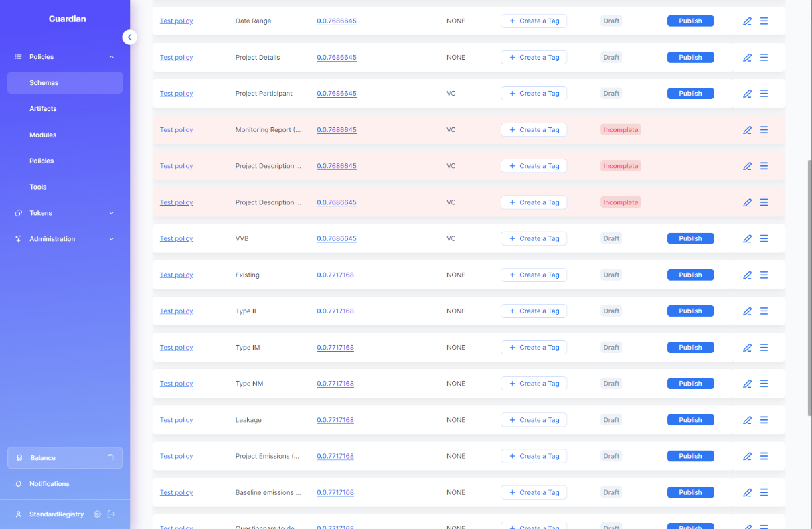This screenshot has height=529, width=812.
Task: Open the 0.0.7717168 topic link in Type II row
Action: pos(335,311)
